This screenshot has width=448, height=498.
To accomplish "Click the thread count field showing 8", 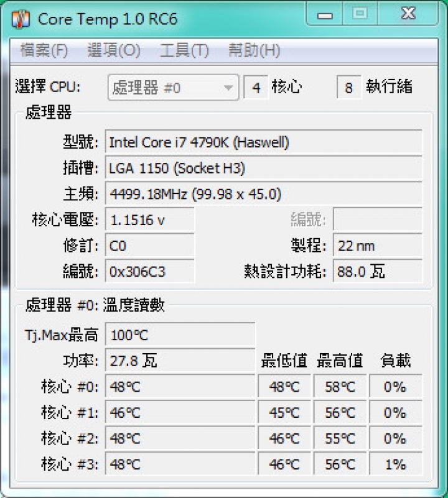I will (349, 87).
